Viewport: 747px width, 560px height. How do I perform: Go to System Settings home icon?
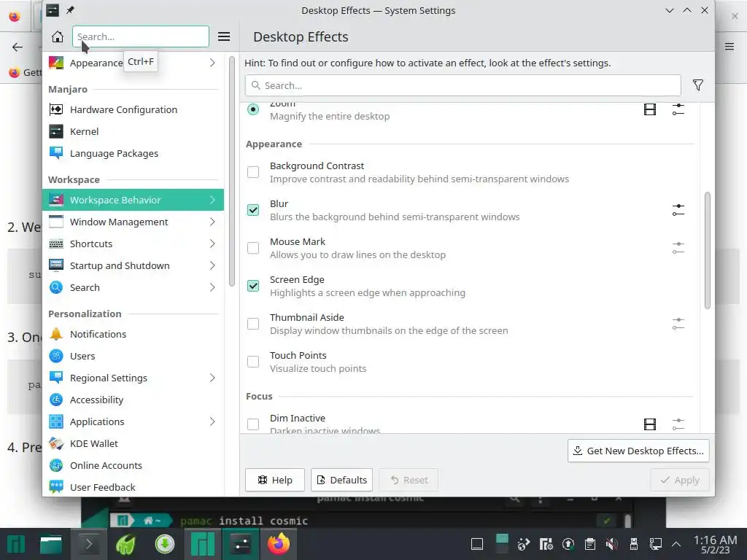click(57, 36)
